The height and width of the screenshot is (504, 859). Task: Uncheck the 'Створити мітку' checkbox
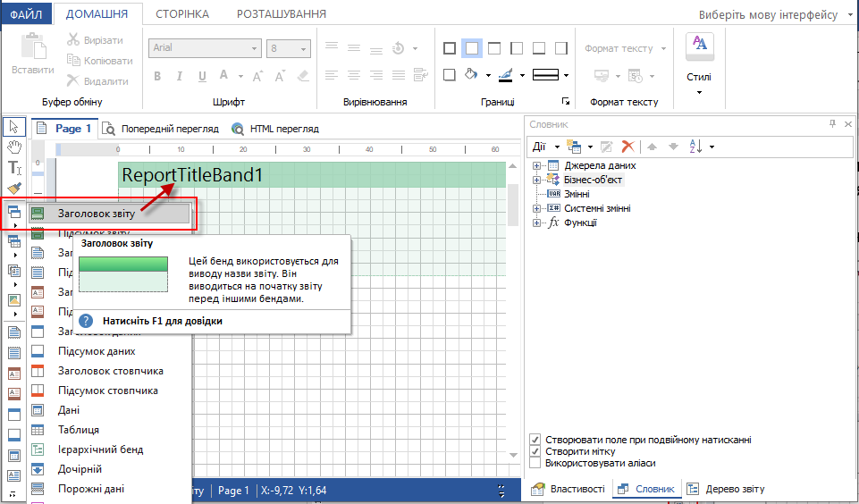click(x=535, y=451)
